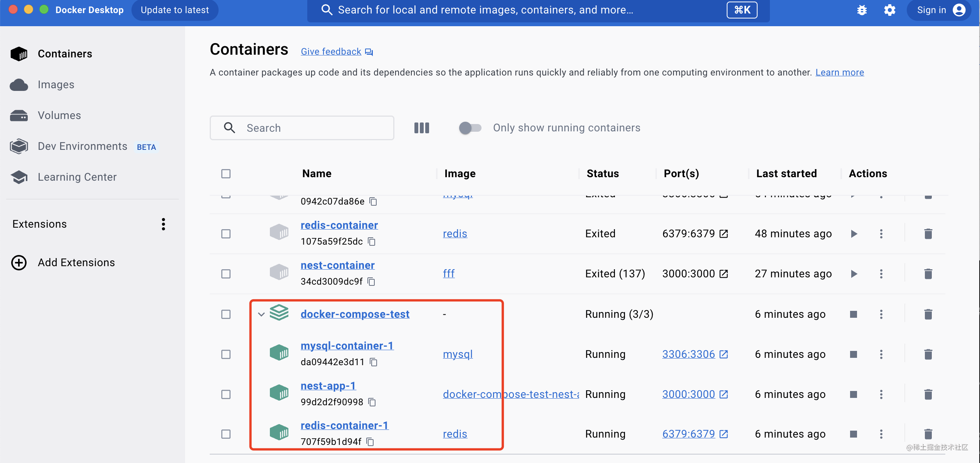
Task: Select the nest-container row checkbox
Action: point(226,274)
